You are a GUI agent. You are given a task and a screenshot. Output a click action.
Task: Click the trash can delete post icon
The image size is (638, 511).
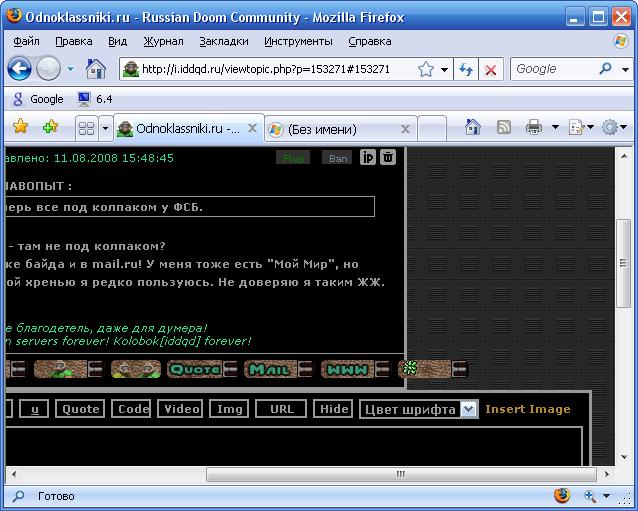[388, 157]
